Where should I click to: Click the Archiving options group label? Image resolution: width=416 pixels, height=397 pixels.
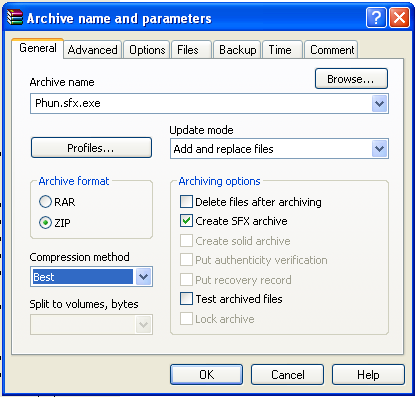(219, 181)
